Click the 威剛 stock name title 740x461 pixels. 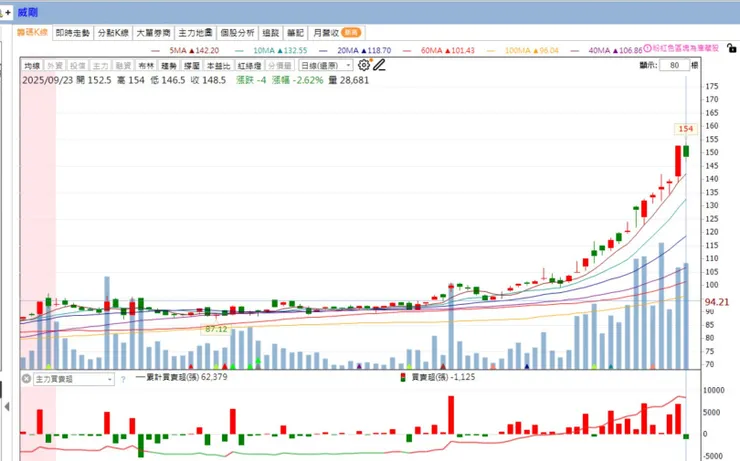(x=28, y=12)
